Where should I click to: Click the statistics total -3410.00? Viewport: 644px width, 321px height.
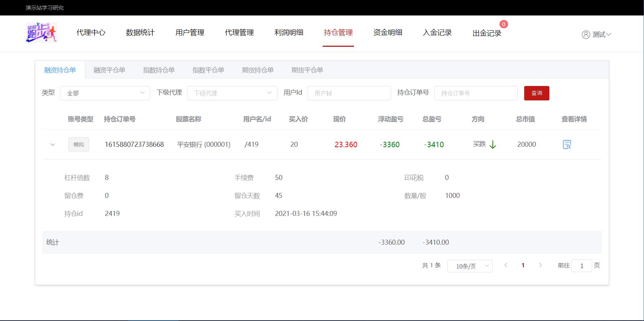tap(436, 242)
